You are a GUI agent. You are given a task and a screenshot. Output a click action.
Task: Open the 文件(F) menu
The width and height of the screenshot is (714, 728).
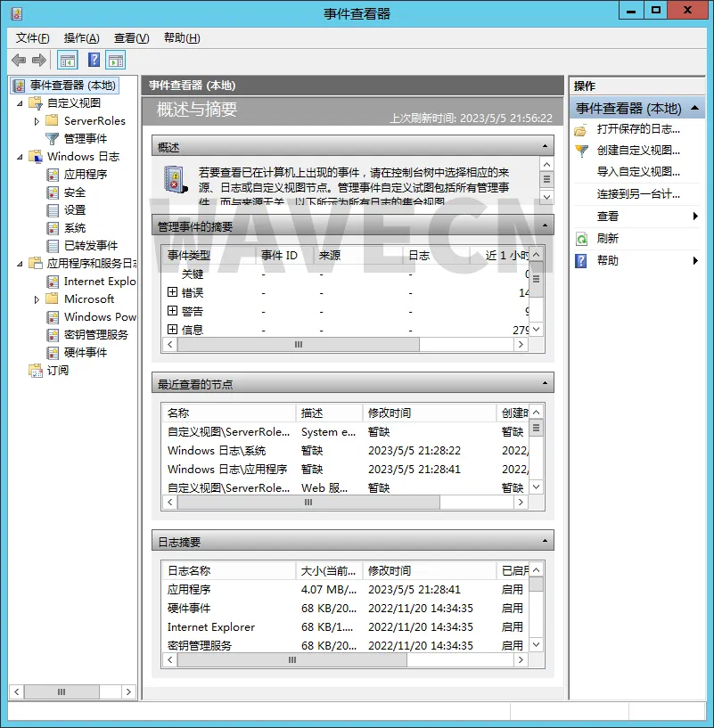point(32,38)
